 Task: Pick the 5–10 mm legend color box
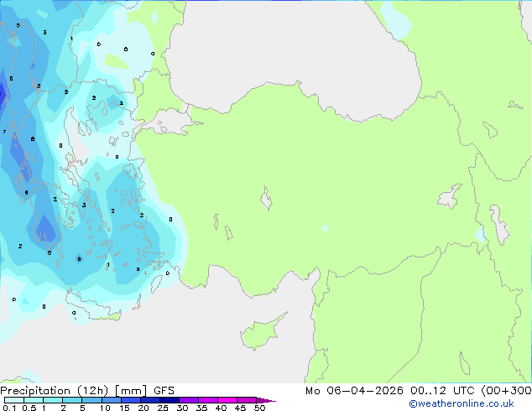[91, 400]
